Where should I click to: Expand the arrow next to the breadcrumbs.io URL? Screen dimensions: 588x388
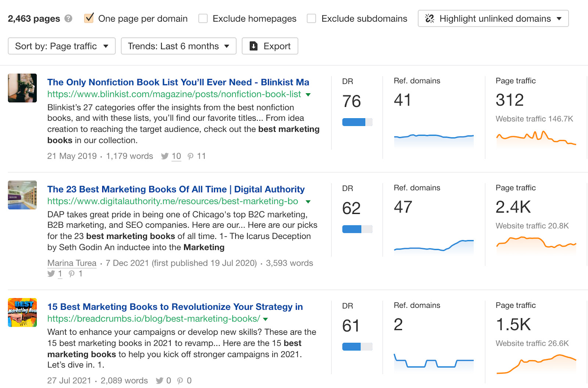(265, 319)
